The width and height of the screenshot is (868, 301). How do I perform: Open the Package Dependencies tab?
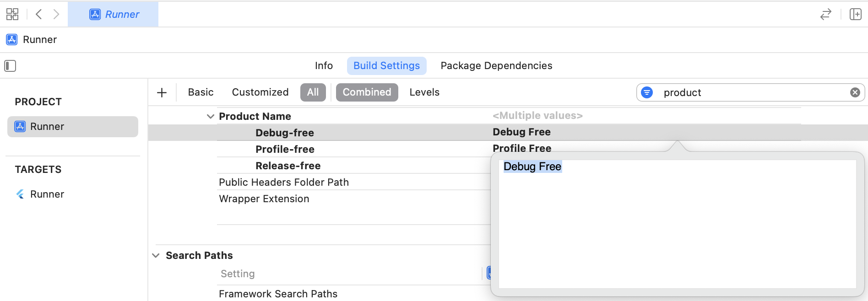[x=496, y=66]
